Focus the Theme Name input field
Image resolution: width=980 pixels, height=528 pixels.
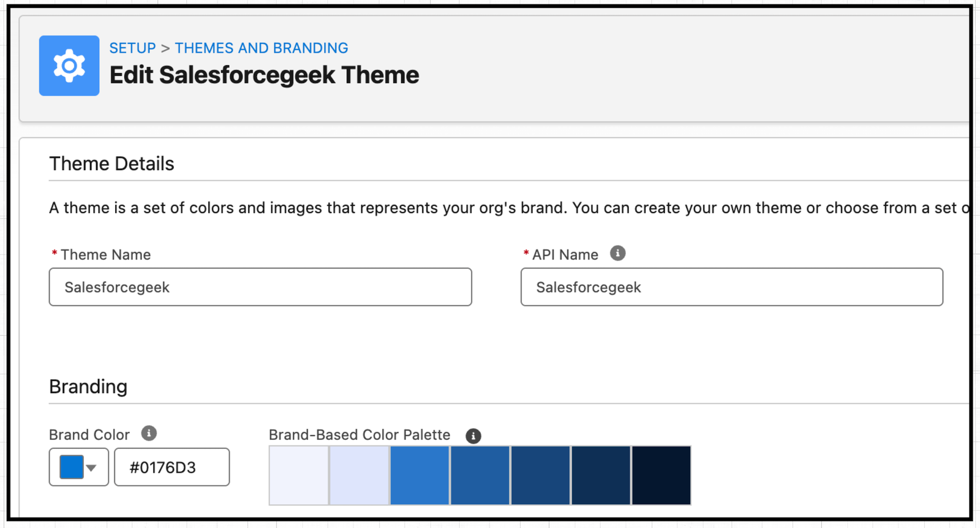click(x=260, y=287)
